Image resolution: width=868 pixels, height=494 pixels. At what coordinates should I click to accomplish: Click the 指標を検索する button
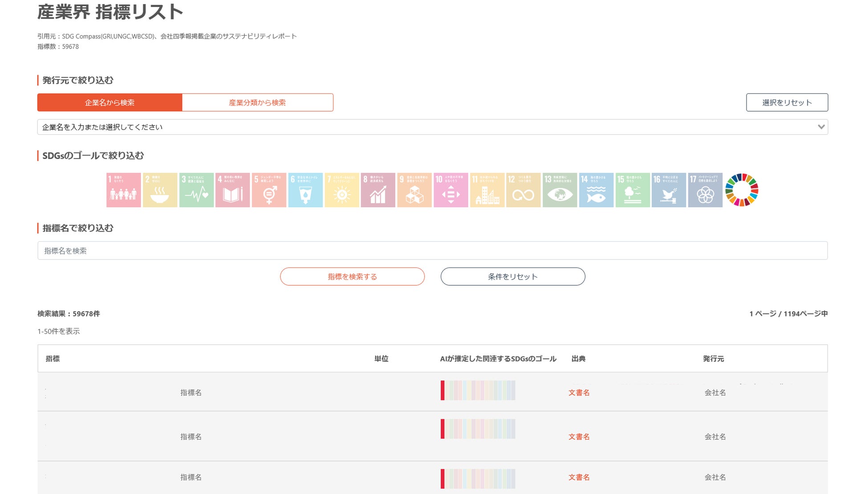point(352,276)
